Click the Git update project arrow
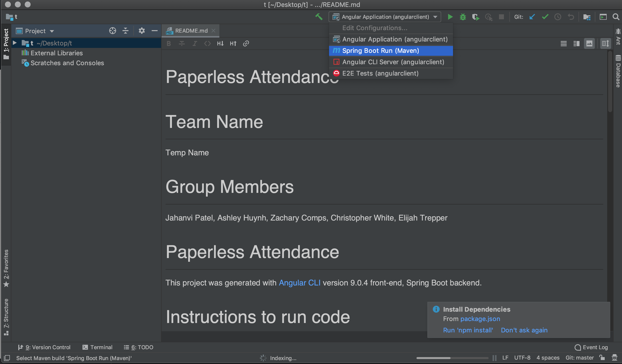Viewport: 622px width, 364px height. (532, 17)
